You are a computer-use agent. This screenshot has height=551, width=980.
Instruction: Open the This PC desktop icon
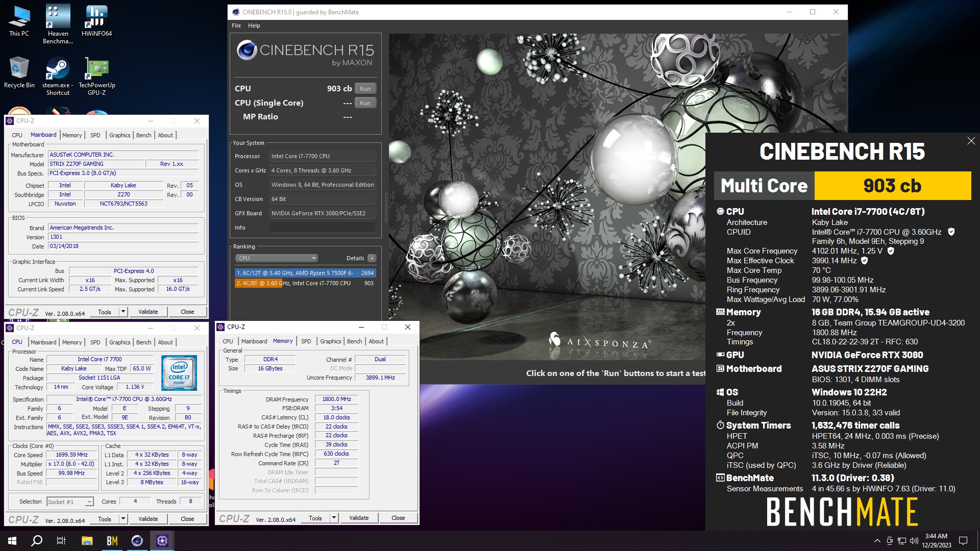[19, 20]
